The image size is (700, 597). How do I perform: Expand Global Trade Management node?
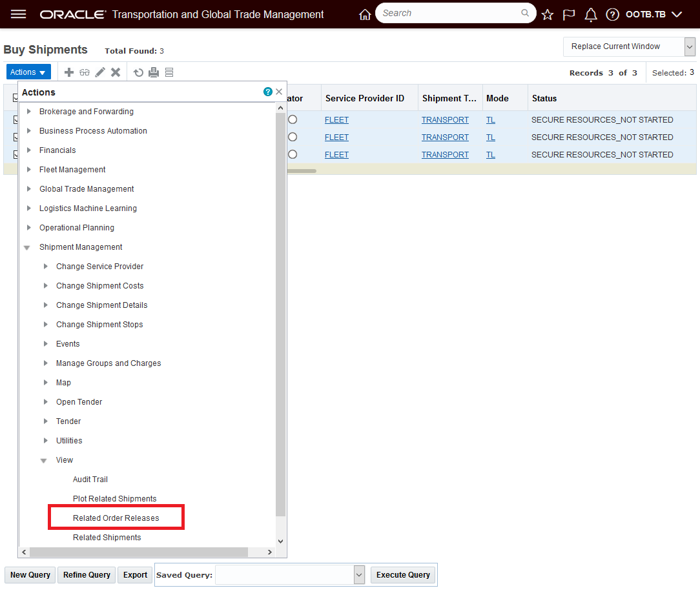coord(29,189)
